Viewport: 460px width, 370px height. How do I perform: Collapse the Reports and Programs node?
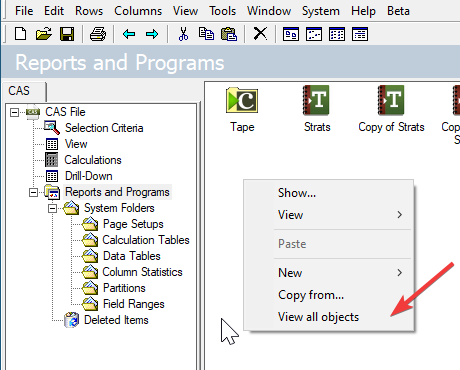tap(33, 192)
